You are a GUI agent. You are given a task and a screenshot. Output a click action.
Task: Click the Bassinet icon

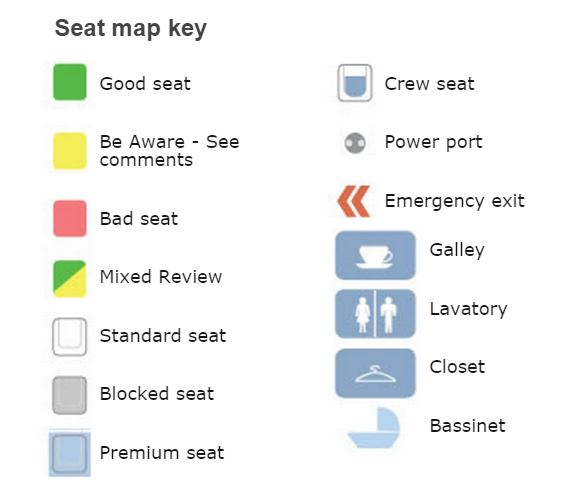(x=374, y=428)
